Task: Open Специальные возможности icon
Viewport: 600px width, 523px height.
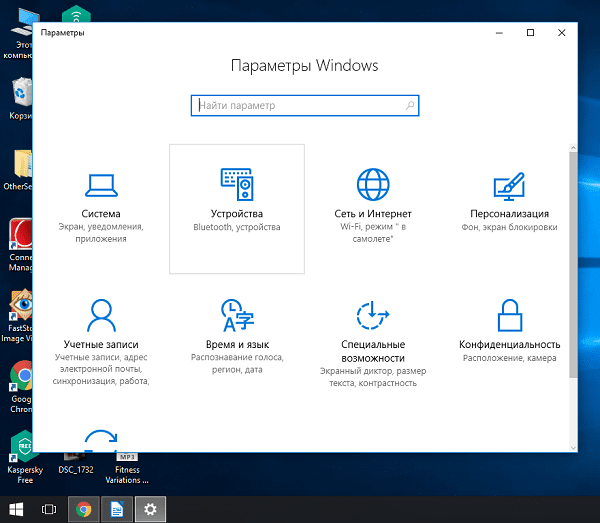Action: 373,315
